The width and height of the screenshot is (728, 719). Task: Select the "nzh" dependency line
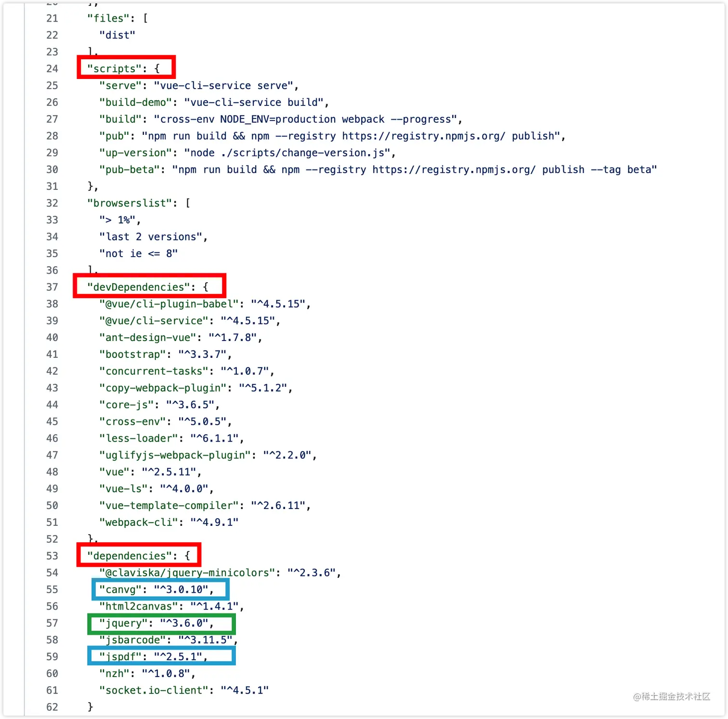point(147,674)
